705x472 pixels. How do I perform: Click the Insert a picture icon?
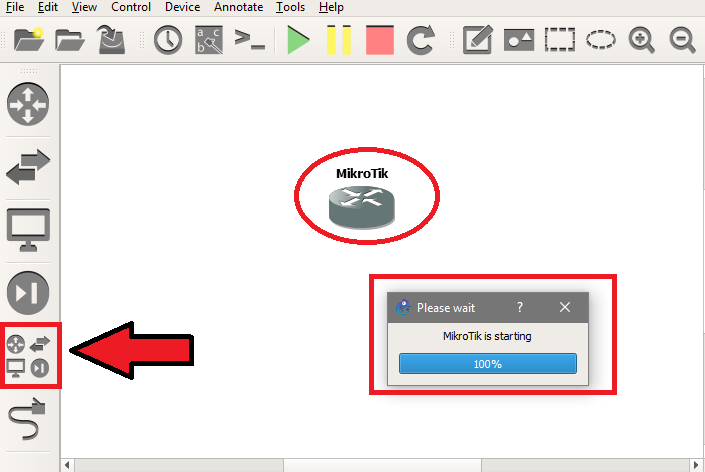click(519, 40)
